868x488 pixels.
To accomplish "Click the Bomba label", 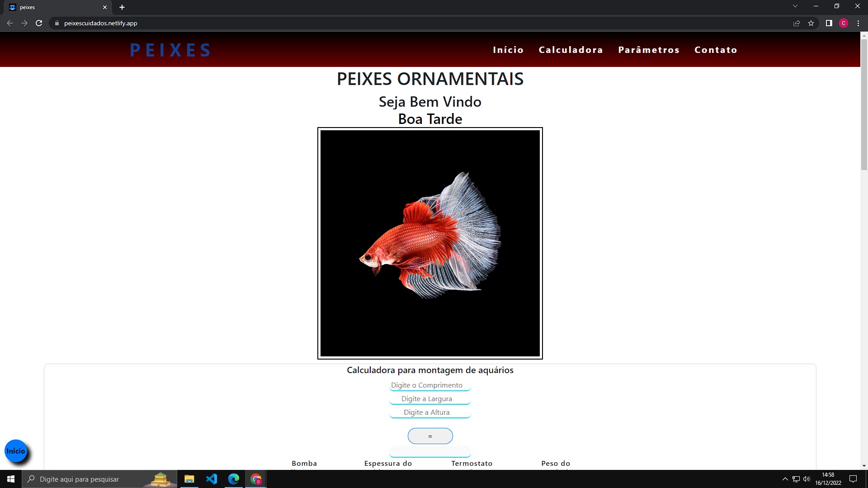I will pos(304,464).
